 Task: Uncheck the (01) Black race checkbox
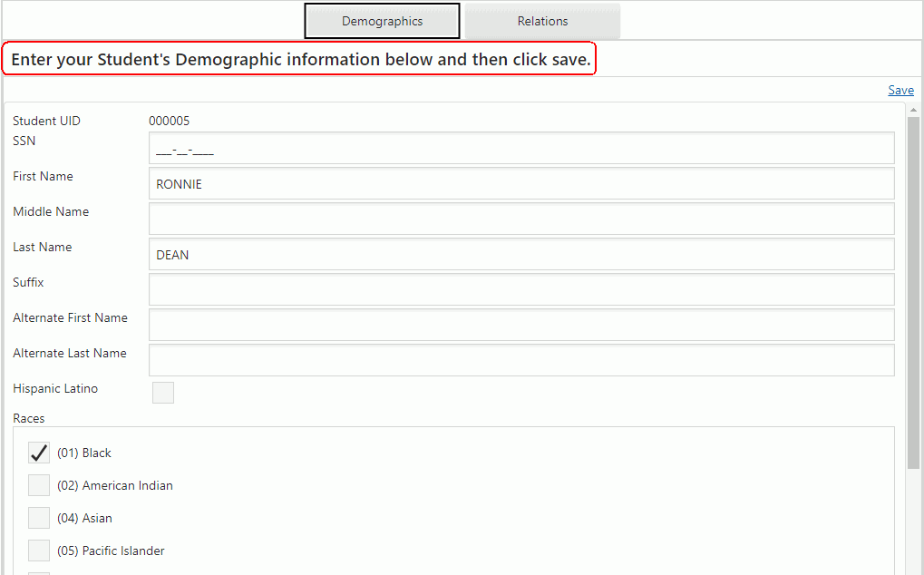[x=38, y=452]
